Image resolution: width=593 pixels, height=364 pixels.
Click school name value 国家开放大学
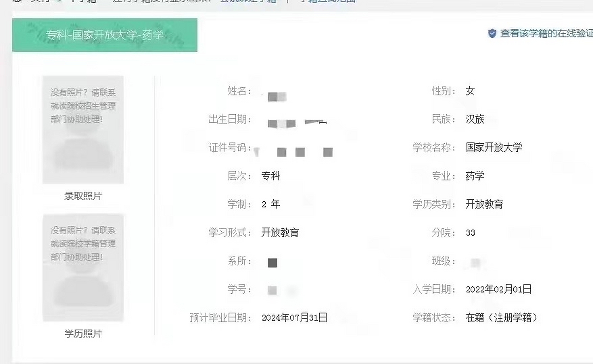pos(494,147)
